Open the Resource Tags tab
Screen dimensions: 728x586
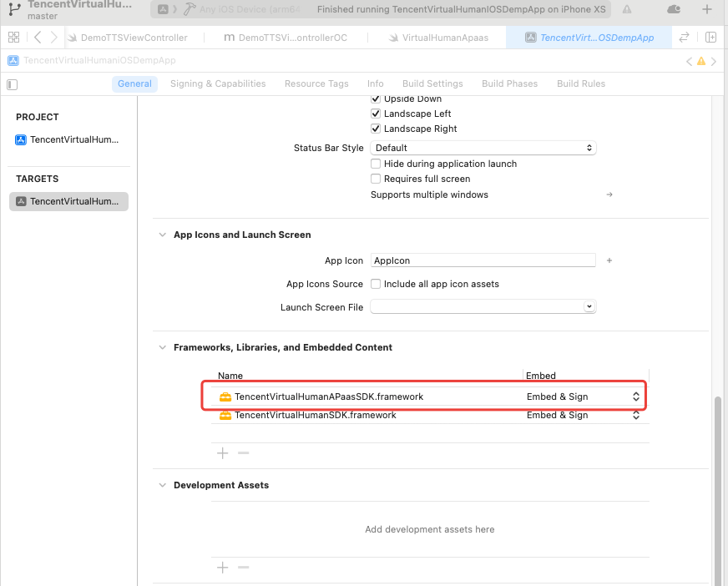[x=316, y=83]
